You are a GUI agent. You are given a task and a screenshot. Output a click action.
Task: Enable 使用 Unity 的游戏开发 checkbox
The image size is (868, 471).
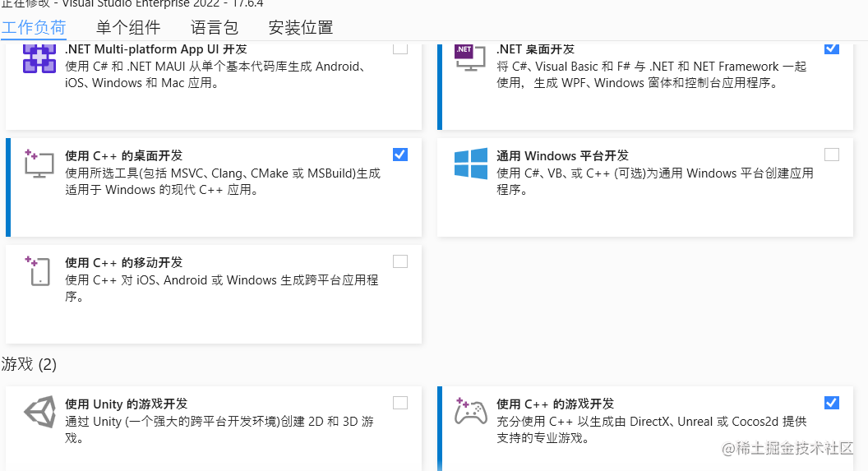coord(400,403)
